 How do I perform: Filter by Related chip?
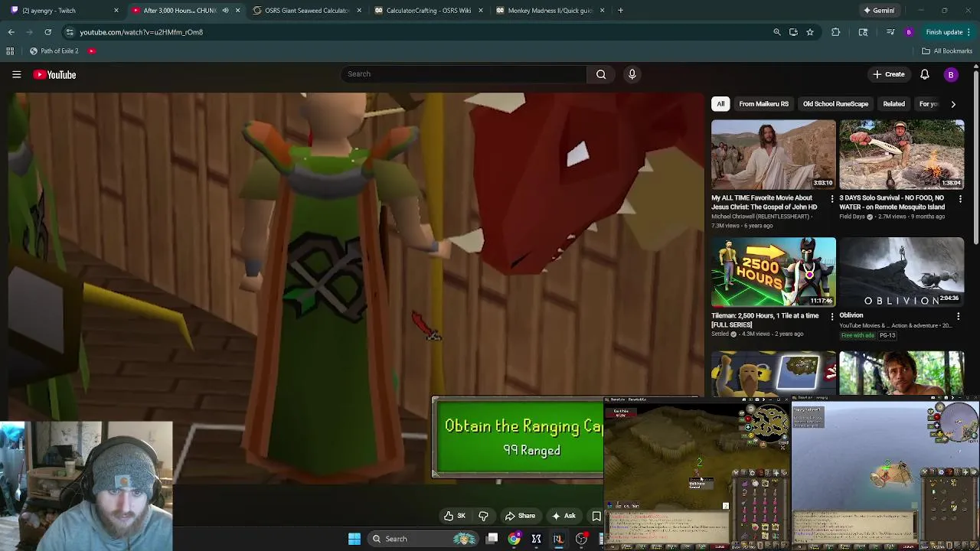[893, 104]
